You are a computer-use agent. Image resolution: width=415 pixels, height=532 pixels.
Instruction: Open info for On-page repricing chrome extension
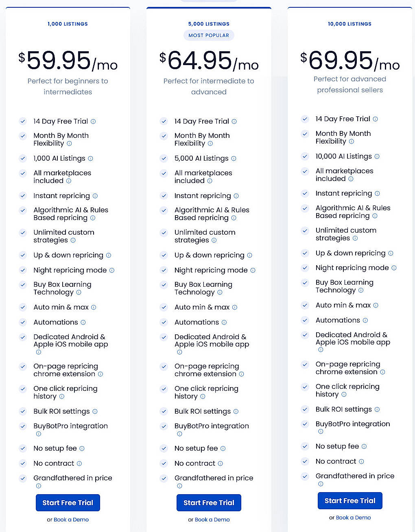click(101, 374)
